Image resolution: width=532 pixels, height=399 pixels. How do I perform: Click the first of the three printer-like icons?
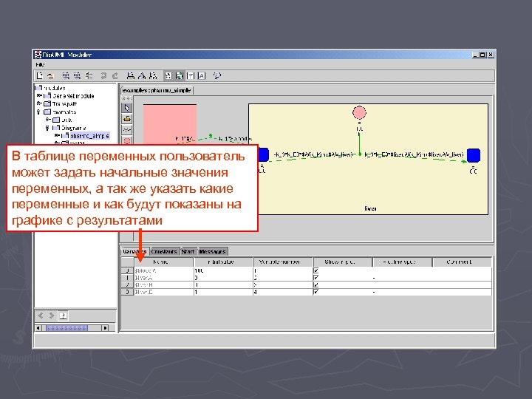tap(130, 75)
